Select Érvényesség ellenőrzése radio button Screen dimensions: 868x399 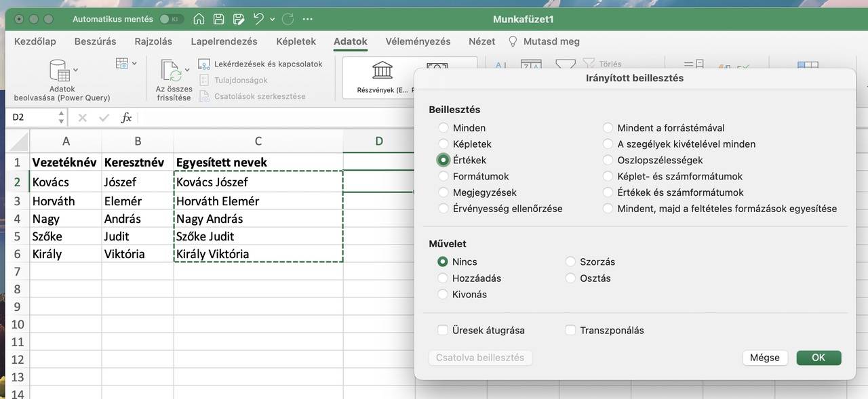[x=443, y=209]
